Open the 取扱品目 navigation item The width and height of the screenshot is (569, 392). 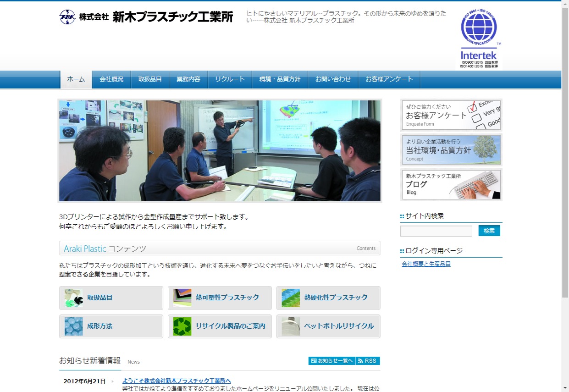(x=150, y=79)
